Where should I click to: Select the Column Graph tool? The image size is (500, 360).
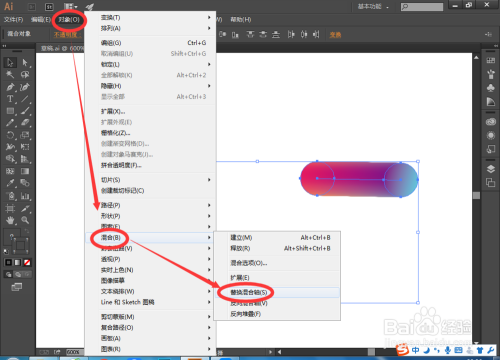click(x=25, y=196)
